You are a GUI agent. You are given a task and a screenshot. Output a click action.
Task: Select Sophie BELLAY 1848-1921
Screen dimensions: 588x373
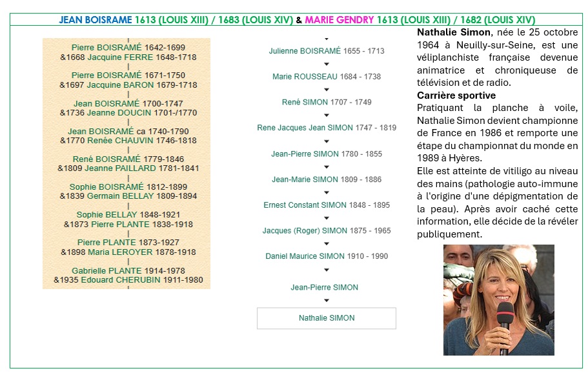tap(128, 215)
